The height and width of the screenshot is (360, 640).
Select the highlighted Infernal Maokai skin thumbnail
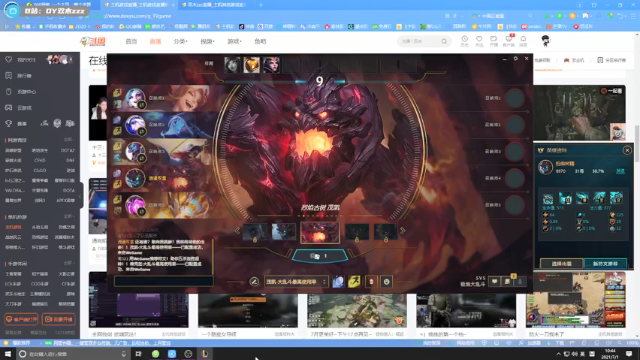click(320, 232)
